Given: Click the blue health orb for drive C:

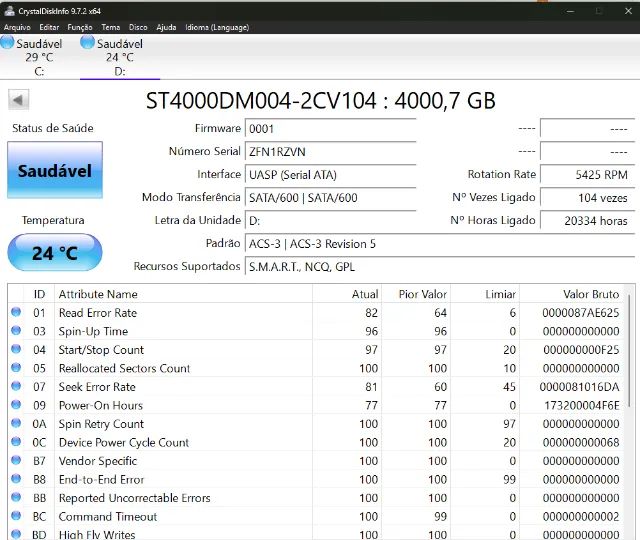Looking at the screenshot, I should 7,42.
